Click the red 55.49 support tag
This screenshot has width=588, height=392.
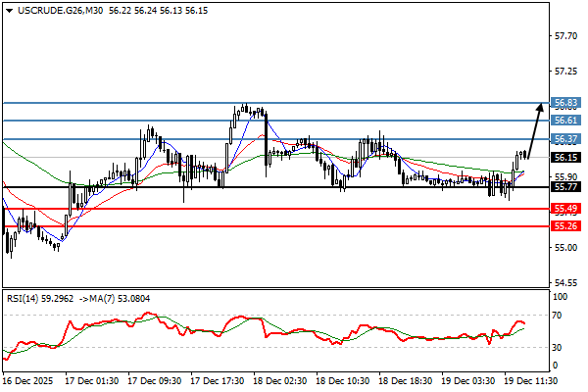(565, 209)
